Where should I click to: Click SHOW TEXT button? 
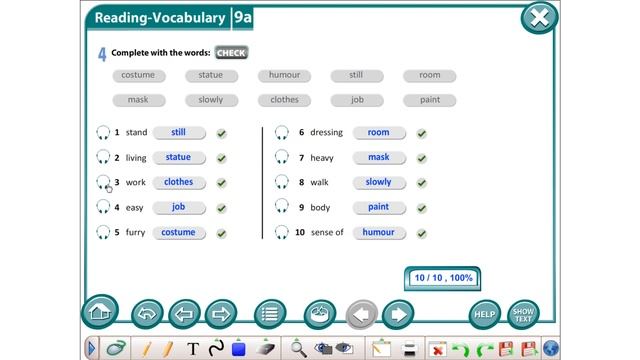click(x=523, y=314)
